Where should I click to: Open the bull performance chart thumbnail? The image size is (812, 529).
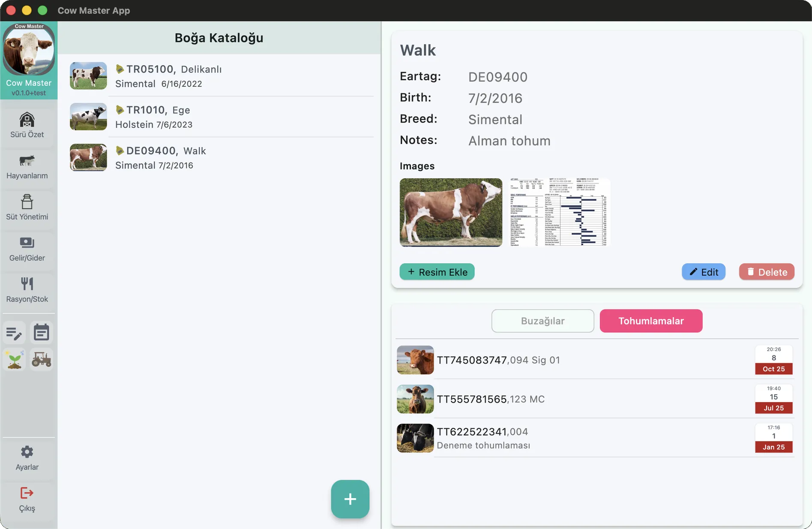coord(559,213)
